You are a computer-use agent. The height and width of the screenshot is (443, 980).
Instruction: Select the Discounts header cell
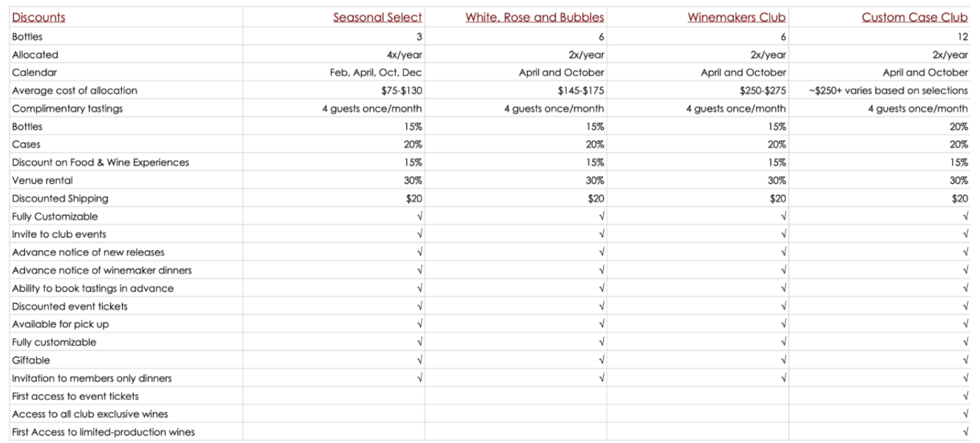click(39, 17)
